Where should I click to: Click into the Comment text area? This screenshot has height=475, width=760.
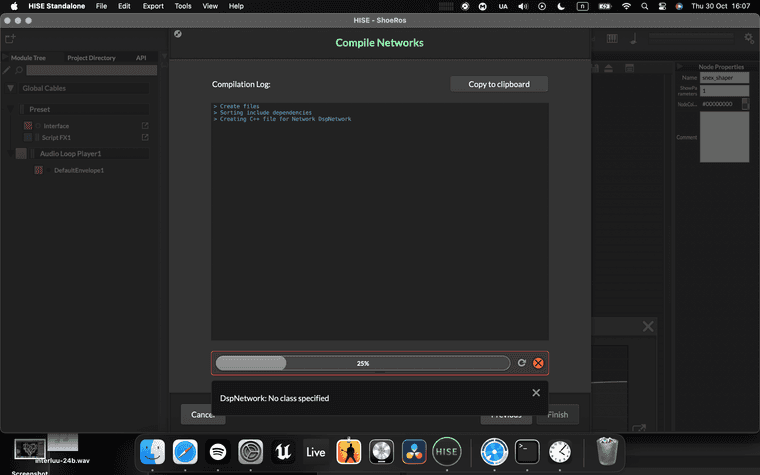point(724,137)
